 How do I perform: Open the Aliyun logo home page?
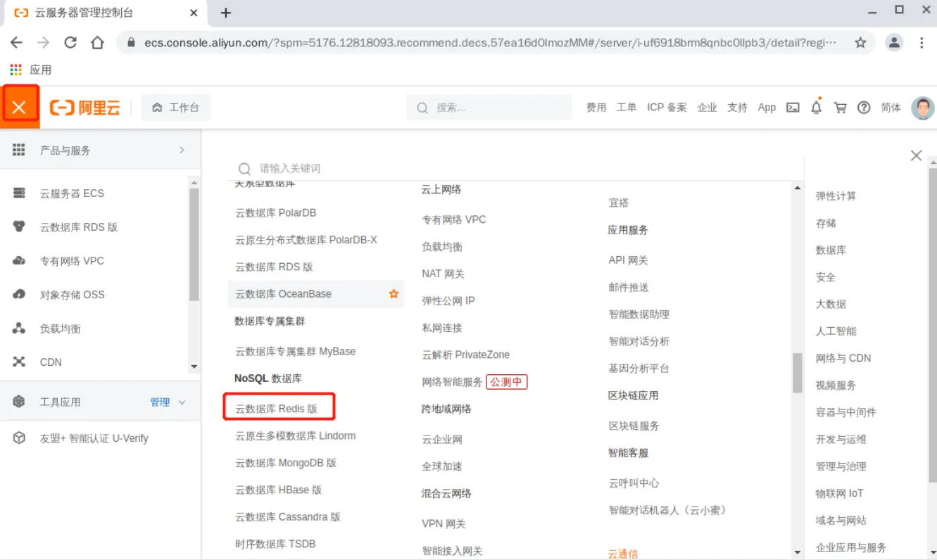[x=85, y=108]
